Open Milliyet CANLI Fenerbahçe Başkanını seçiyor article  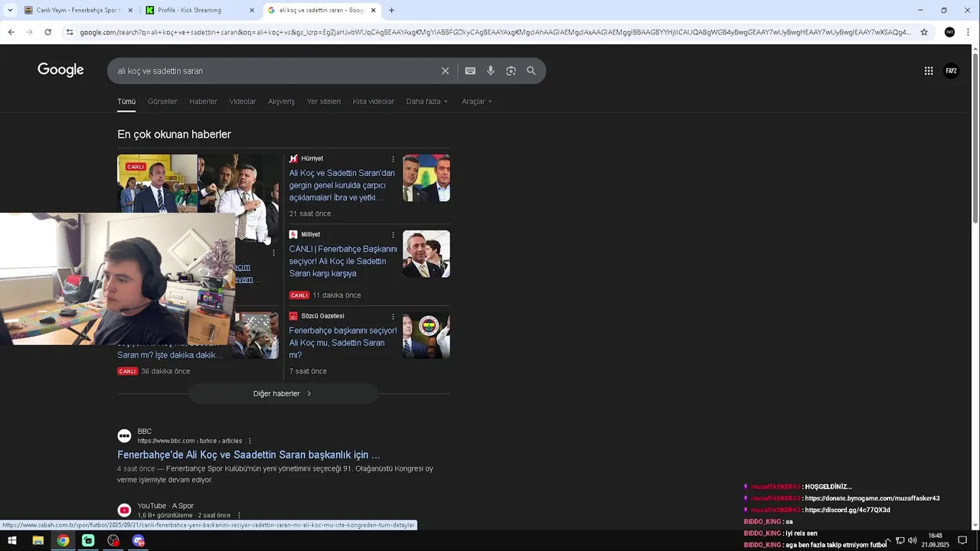[x=343, y=261]
